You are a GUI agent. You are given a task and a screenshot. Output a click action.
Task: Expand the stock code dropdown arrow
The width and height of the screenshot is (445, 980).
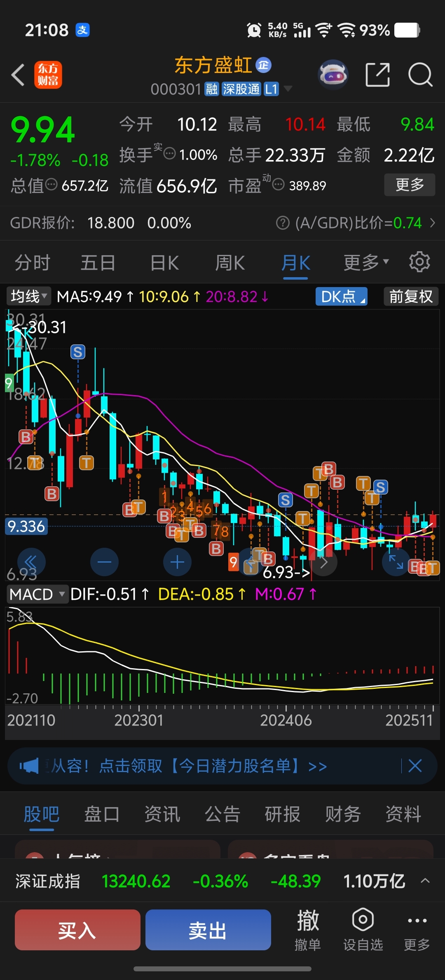(288, 89)
